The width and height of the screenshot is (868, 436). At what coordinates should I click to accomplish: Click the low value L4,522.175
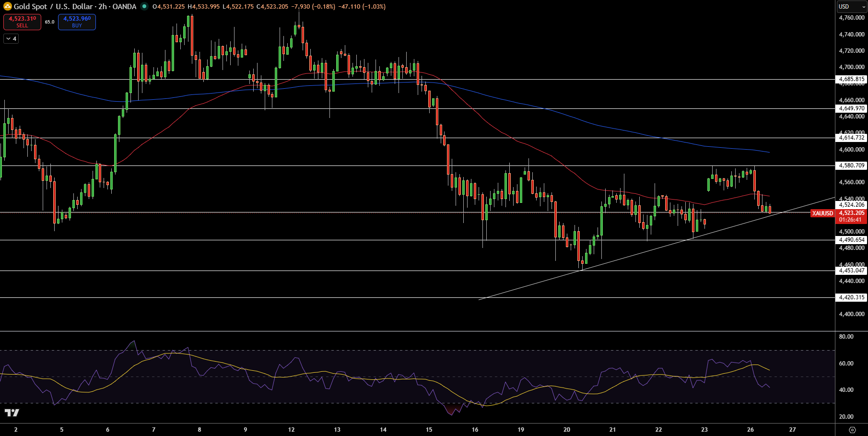coord(238,7)
